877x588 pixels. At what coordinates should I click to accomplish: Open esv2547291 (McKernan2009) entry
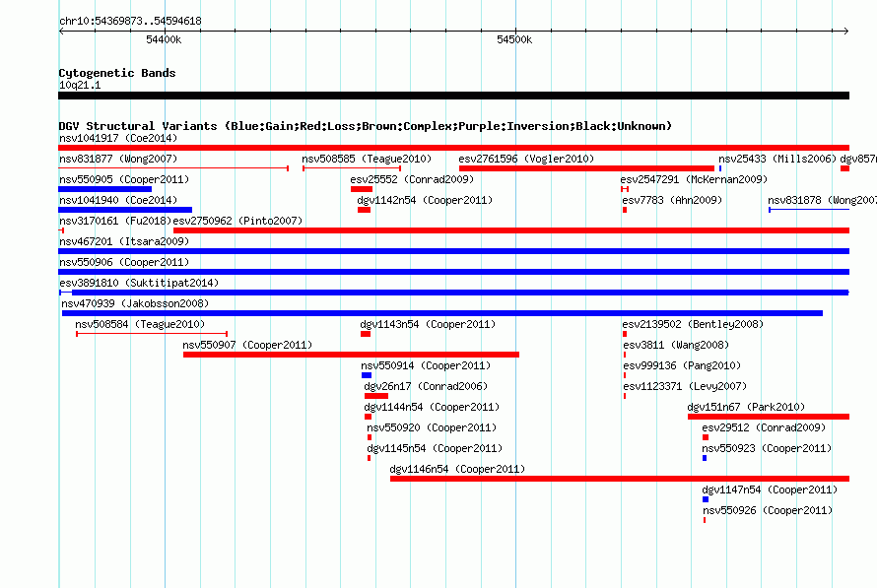point(694,179)
